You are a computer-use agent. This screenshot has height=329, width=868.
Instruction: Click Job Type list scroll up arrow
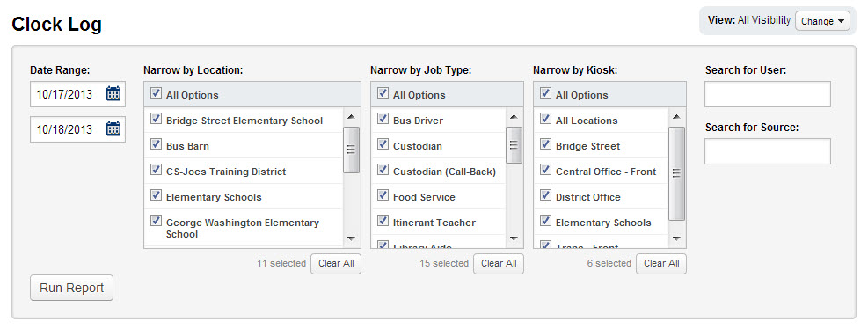pos(514,117)
